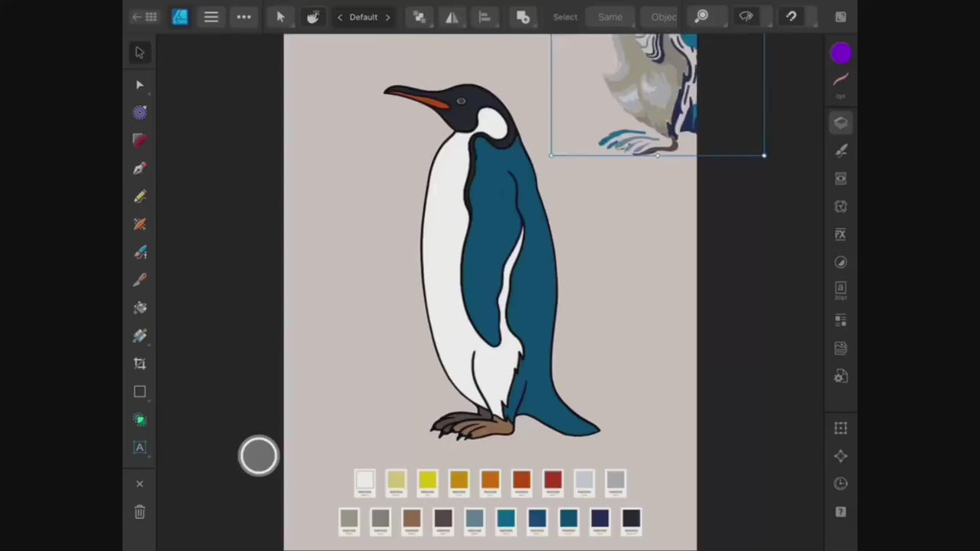The width and height of the screenshot is (980, 551).
Task: Select the Node tool arrow
Action: pos(139,85)
